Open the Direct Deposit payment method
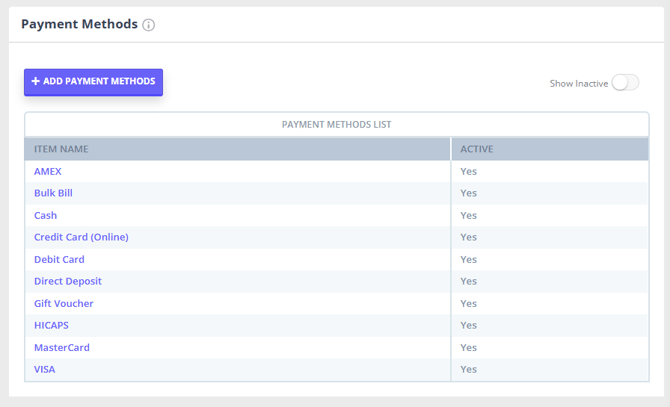 (x=68, y=281)
